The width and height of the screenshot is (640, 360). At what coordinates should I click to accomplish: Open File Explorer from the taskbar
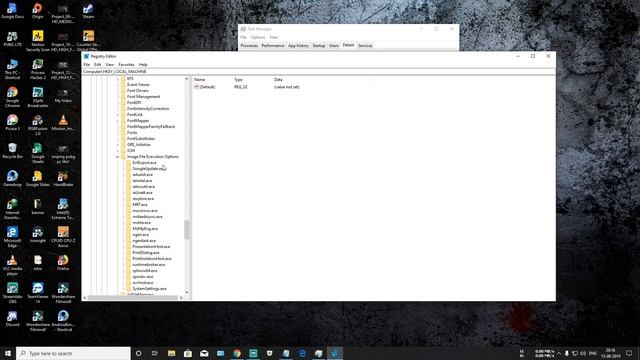(171, 353)
